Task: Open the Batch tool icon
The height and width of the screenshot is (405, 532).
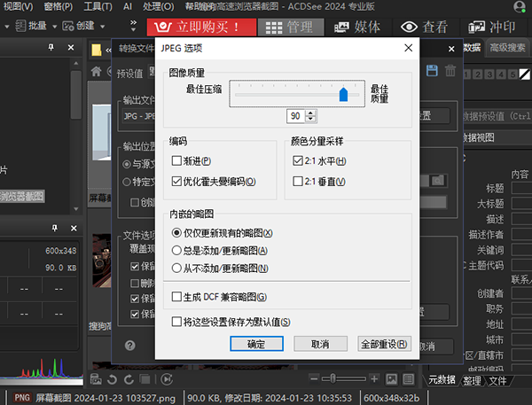Action: [20, 26]
